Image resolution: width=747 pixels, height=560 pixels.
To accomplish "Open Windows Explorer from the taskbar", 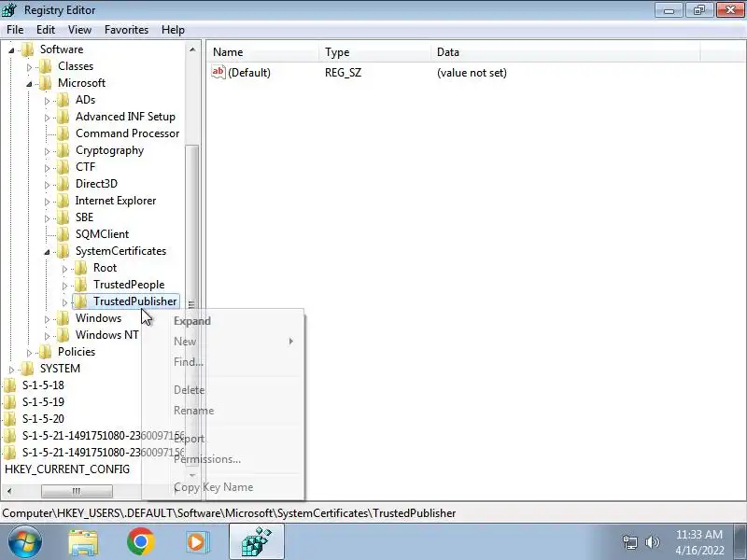I will (83, 542).
